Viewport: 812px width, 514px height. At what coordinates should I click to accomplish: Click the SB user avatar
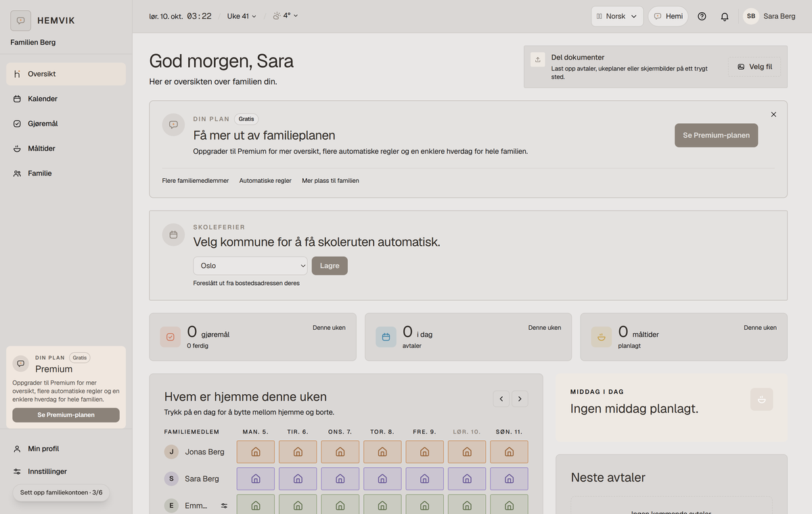click(x=751, y=16)
